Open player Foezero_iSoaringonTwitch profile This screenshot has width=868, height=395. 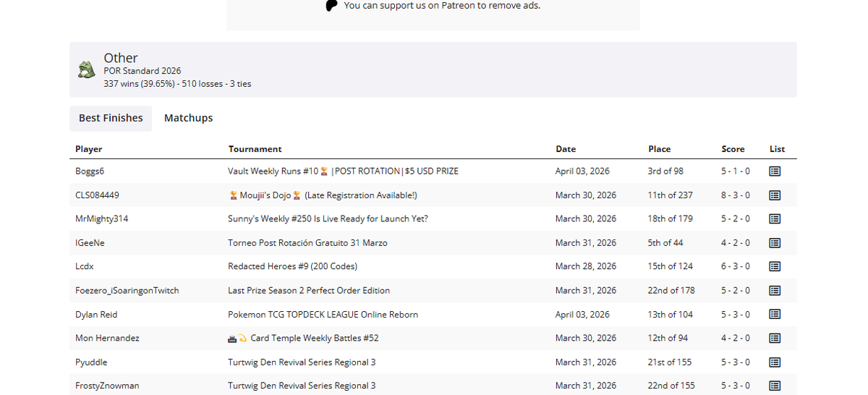point(127,290)
